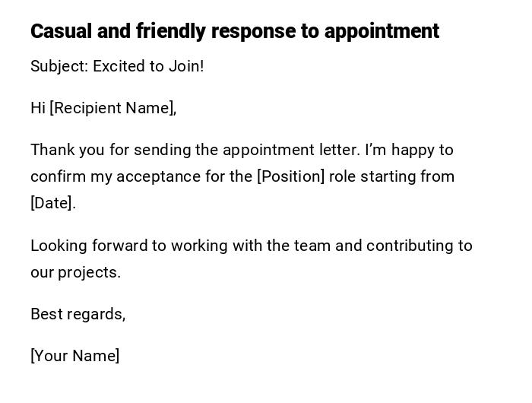
Task: Click the '[Recipient Name]' placeholder
Action: coord(112,108)
